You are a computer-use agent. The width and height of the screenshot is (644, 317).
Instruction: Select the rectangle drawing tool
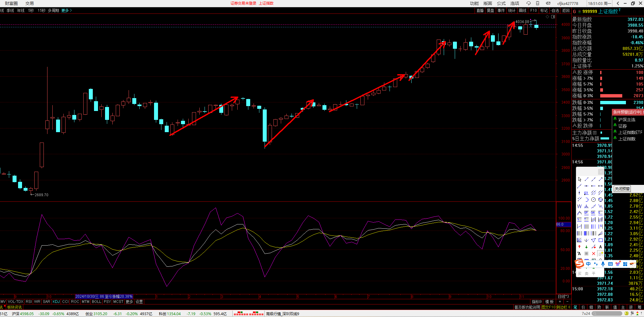pyautogui.click(x=601, y=240)
